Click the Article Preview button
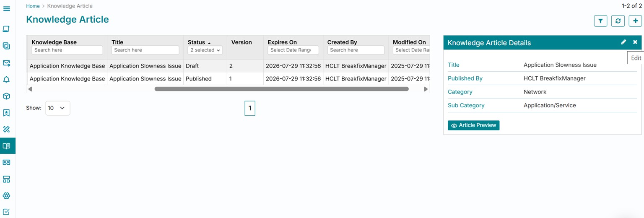Screen dimensions: 644x218 click(x=473, y=125)
